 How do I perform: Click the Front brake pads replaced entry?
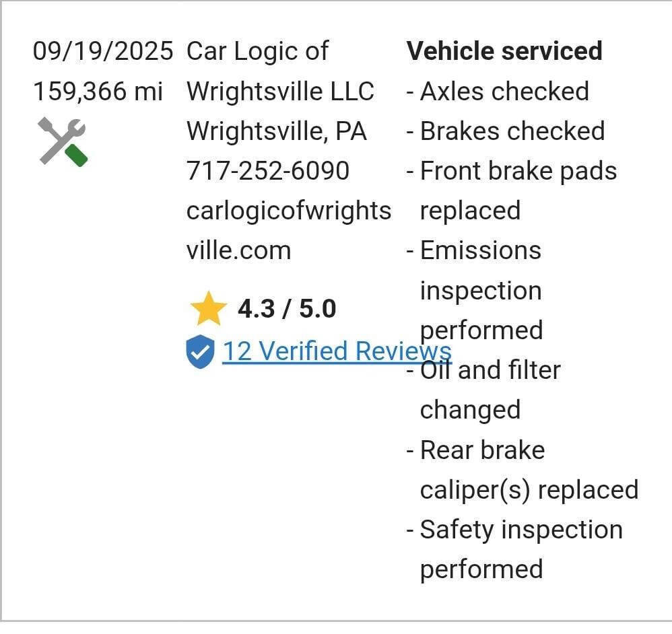point(517,190)
